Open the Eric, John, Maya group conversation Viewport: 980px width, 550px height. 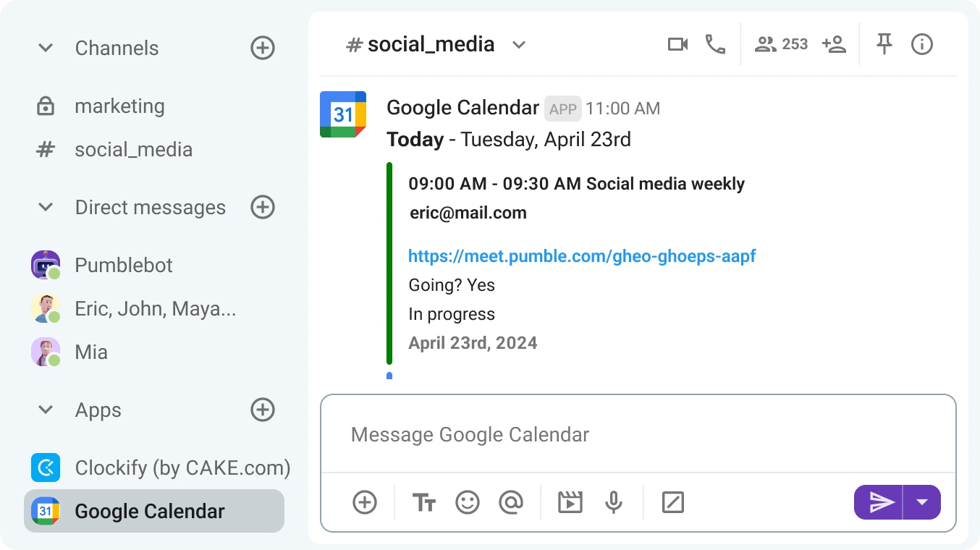point(154,309)
